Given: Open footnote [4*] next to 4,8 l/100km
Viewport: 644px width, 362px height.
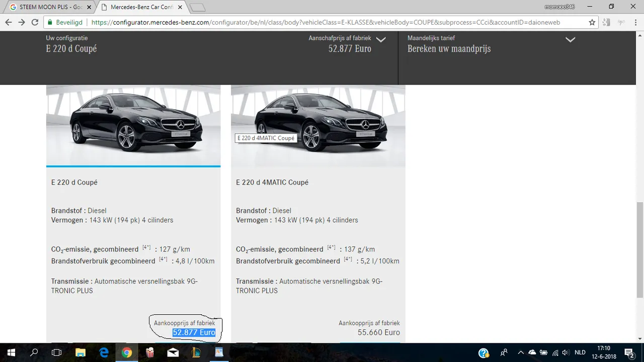Looking at the screenshot, I should [163, 259].
